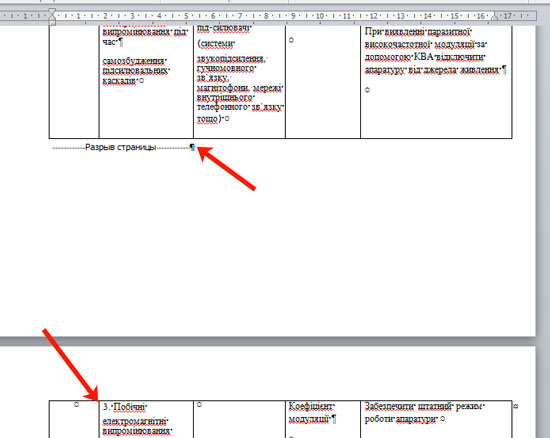Click the end-of-row mark beside the lower table
Image resolution: width=550 pixels, height=438 pixels.
515,406
